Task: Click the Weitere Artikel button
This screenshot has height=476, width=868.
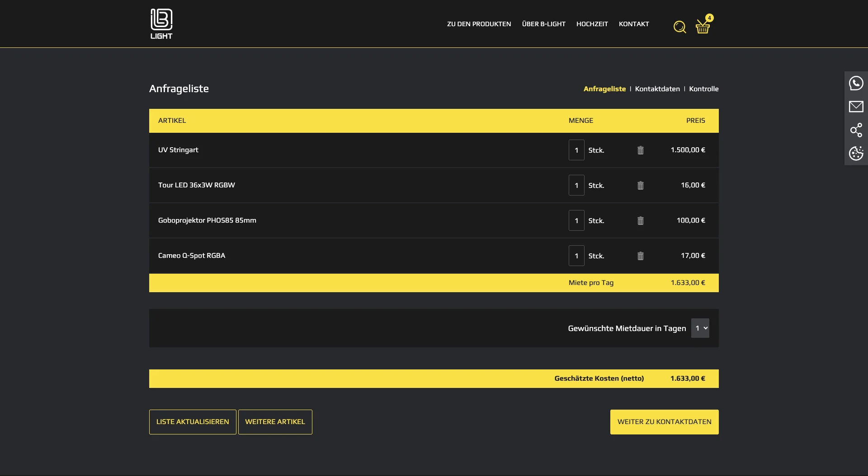Action: (x=275, y=422)
